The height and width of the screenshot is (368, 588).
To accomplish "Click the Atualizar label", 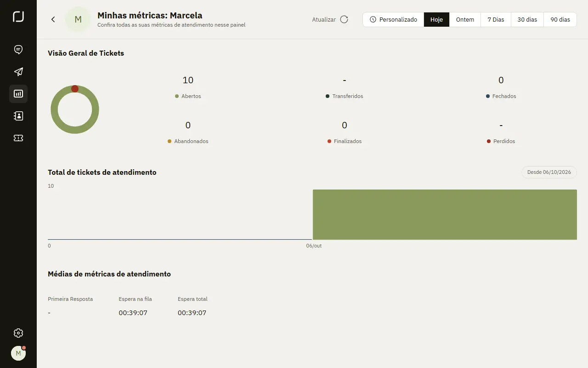I will tap(324, 19).
